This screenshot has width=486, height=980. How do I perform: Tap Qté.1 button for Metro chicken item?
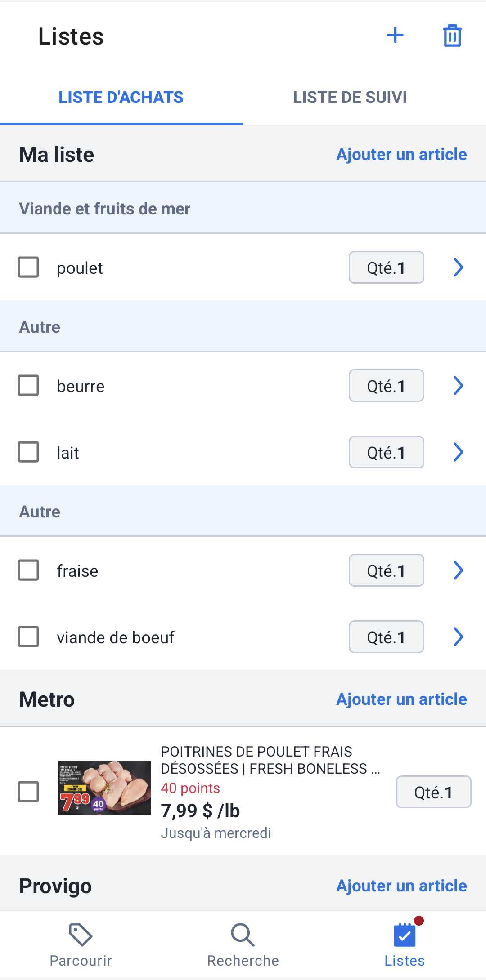434,792
